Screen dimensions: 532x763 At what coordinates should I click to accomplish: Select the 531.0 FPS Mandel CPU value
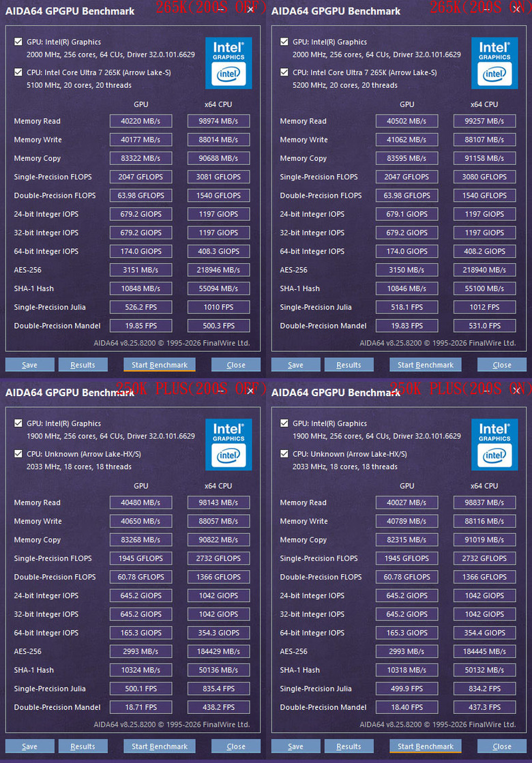(x=485, y=325)
